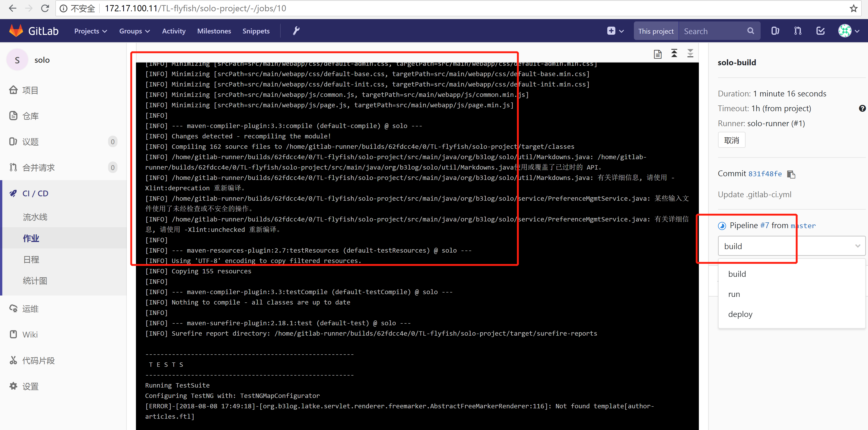Open the Todos checkmark icon in navbar

tap(820, 31)
